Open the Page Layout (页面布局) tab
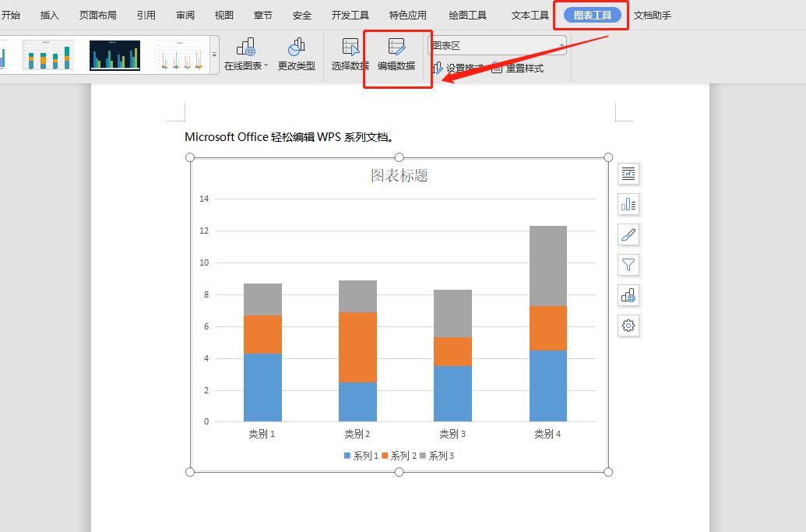This screenshot has height=532, width=806. pyautogui.click(x=98, y=16)
